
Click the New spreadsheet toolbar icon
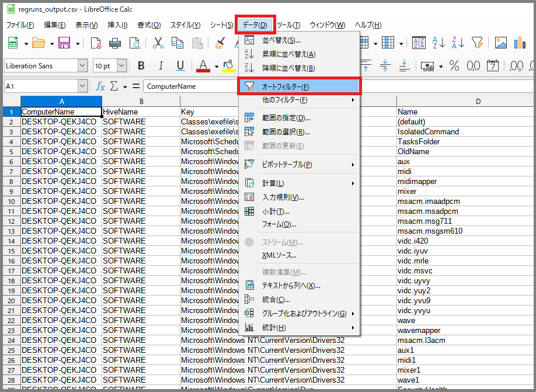13,43
